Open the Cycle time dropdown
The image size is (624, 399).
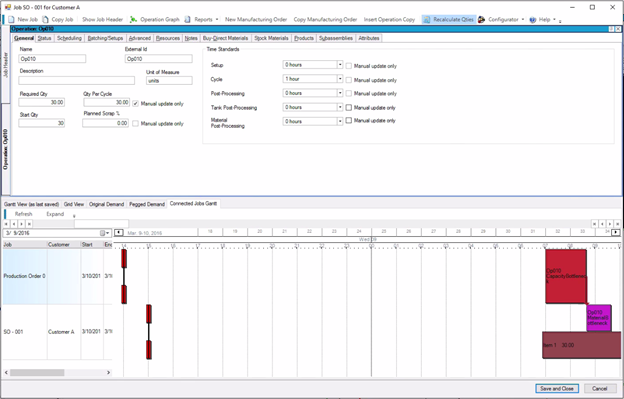(x=340, y=79)
